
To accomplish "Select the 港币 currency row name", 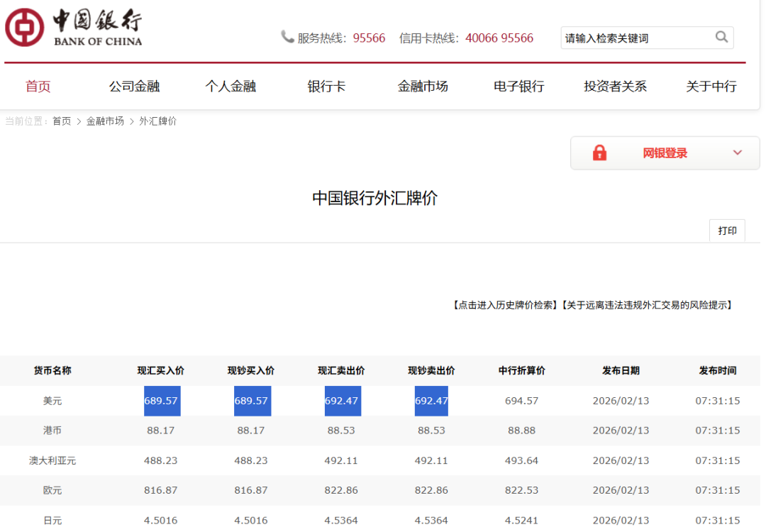I will pyautogui.click(x=52, y=431).
